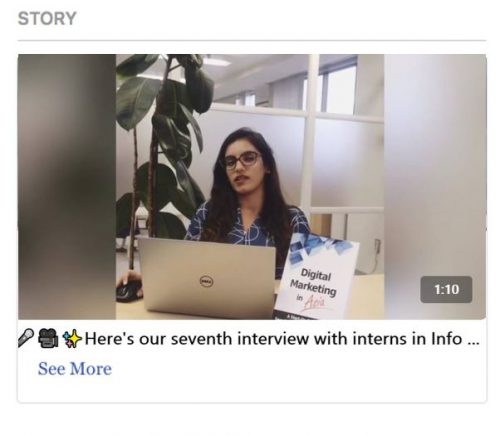Image resolution: width=500 pixels, height=436 pixels.
Task: Click the microphone emoji in the caption
Action: [26, 338]
